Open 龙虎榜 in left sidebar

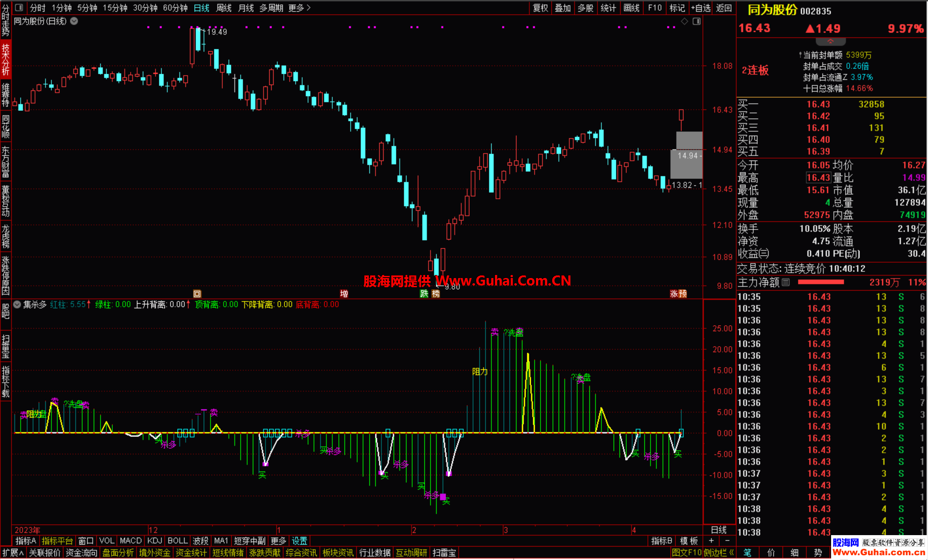coord(5,237)
